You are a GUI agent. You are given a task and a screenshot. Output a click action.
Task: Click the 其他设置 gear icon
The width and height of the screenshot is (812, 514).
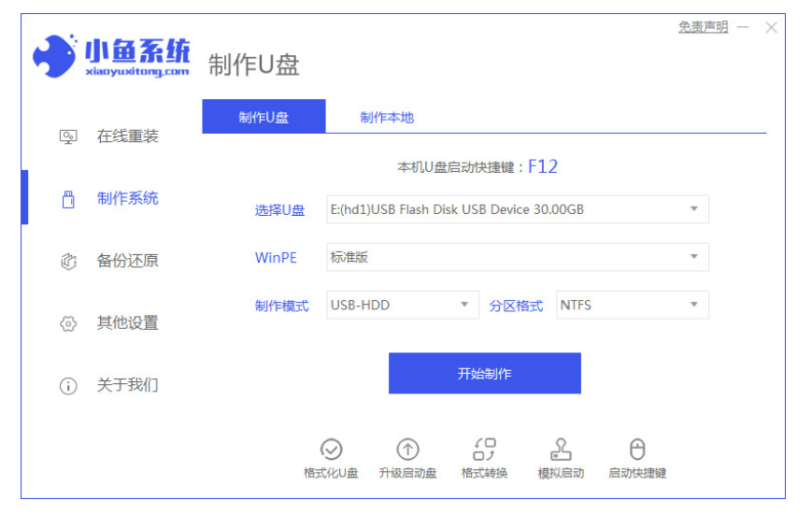point(68,323)
